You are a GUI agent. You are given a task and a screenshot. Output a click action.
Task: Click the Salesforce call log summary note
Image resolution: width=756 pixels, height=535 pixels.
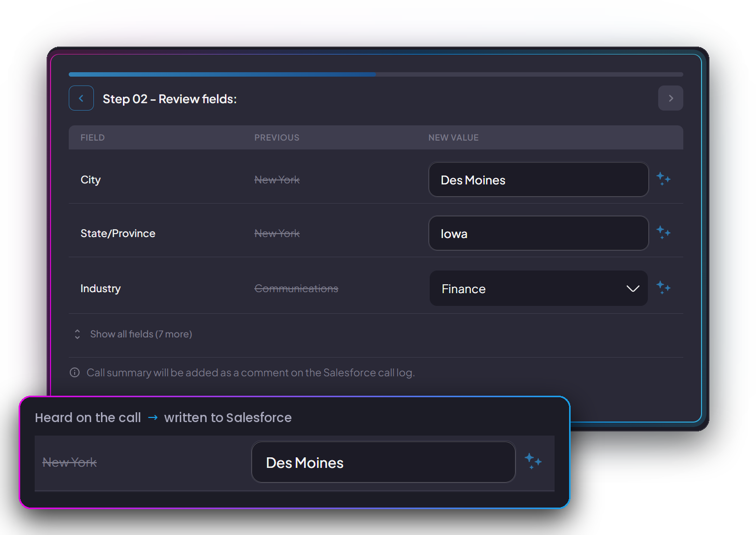[251, 373]
